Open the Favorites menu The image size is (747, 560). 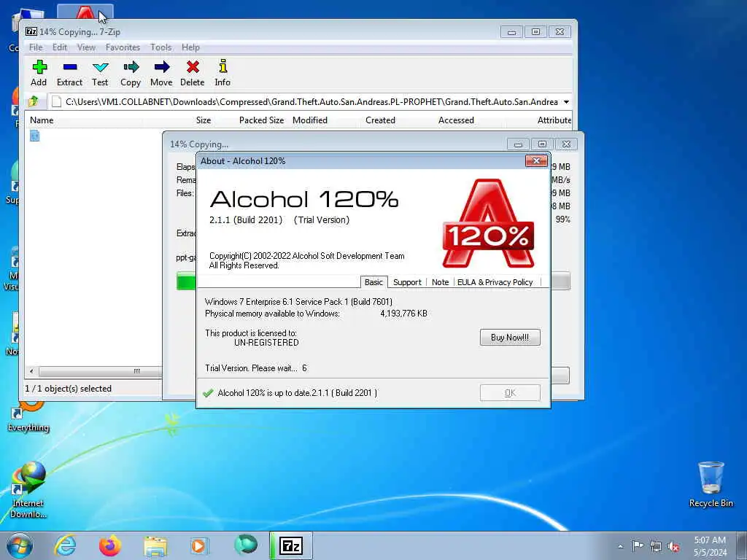[x=123, y=47]
